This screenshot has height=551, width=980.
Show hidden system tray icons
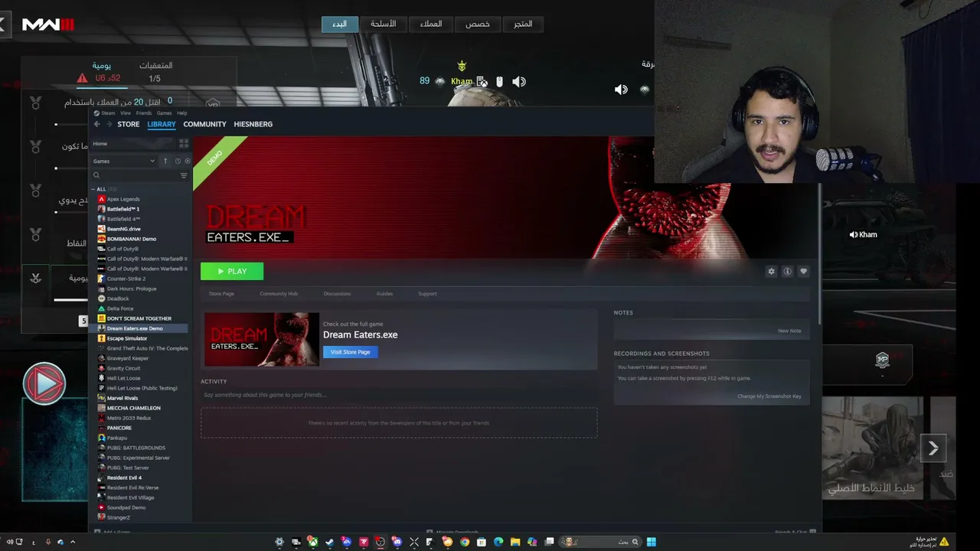(x=73, y=542)
